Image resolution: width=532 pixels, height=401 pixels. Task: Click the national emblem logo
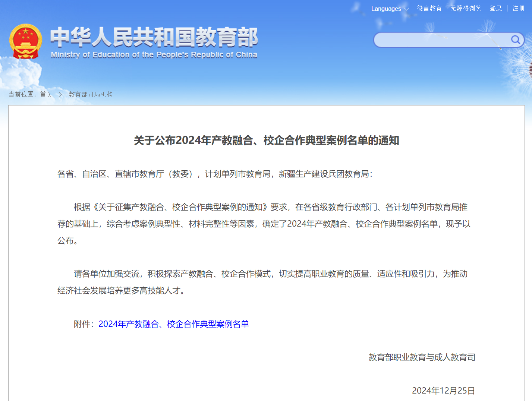pos(25,42)
